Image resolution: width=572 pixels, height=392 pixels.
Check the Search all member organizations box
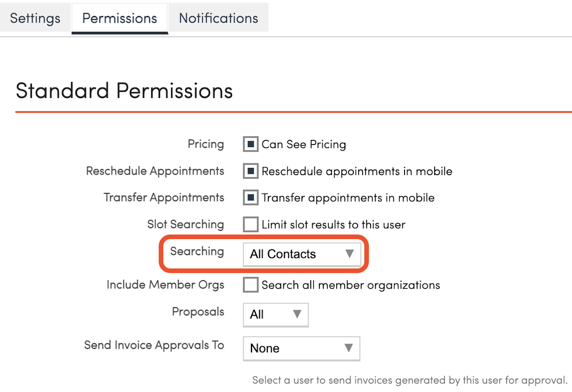(x=251, y=285)
